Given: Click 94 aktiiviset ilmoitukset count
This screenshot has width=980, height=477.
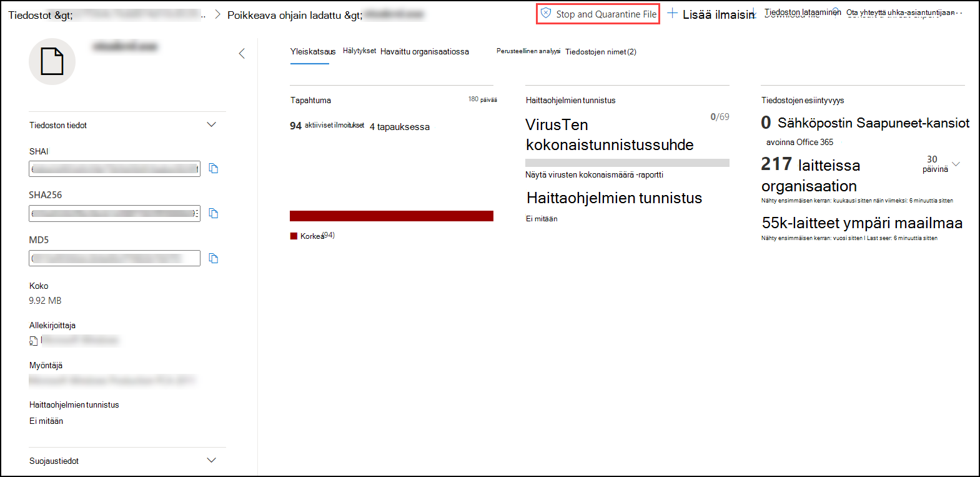Looking at the screenshot, I should coord(327,126).
